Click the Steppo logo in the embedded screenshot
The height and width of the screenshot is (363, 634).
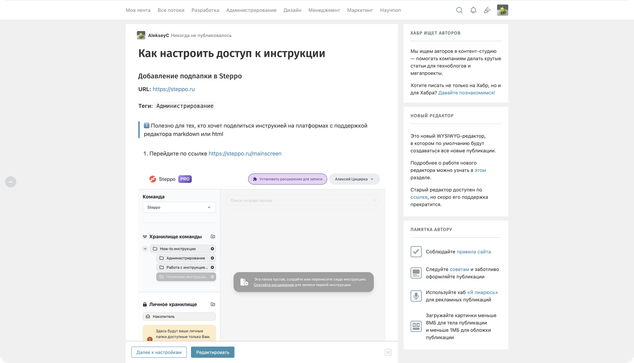(152, 179)
